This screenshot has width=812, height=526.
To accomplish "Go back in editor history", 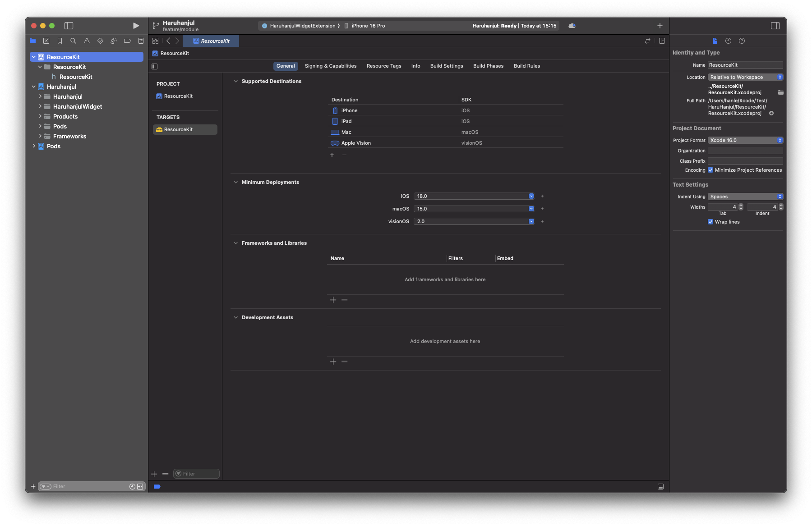I will [168, 41].
